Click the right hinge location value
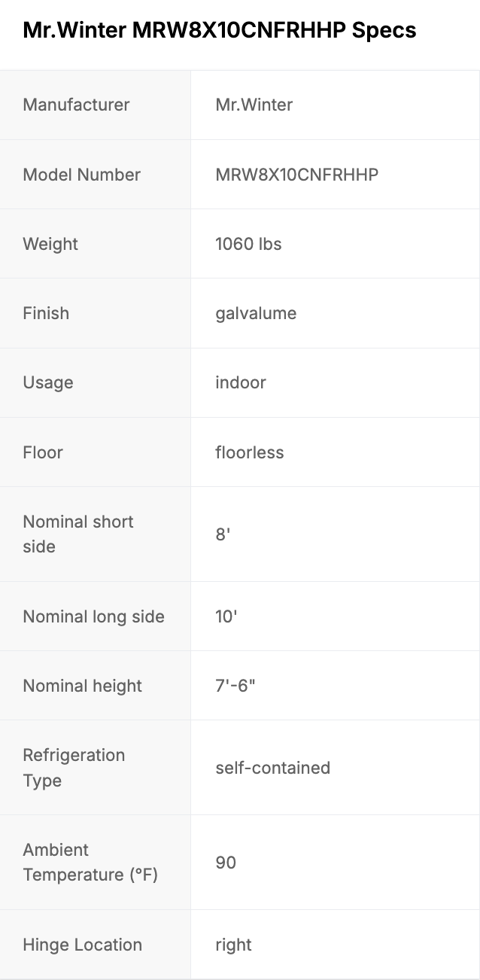The width and height of the screenshot is (480, 980). coord(233,945)
